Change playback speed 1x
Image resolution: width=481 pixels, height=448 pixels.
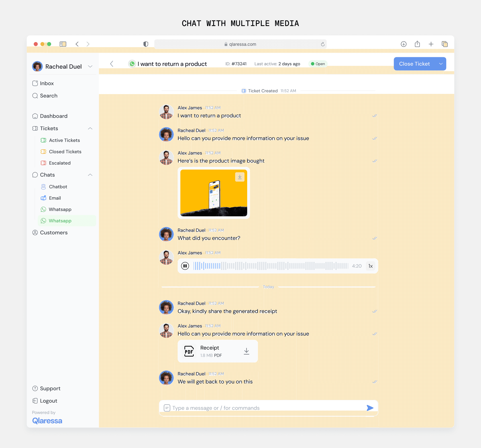(x=370, y=266)
